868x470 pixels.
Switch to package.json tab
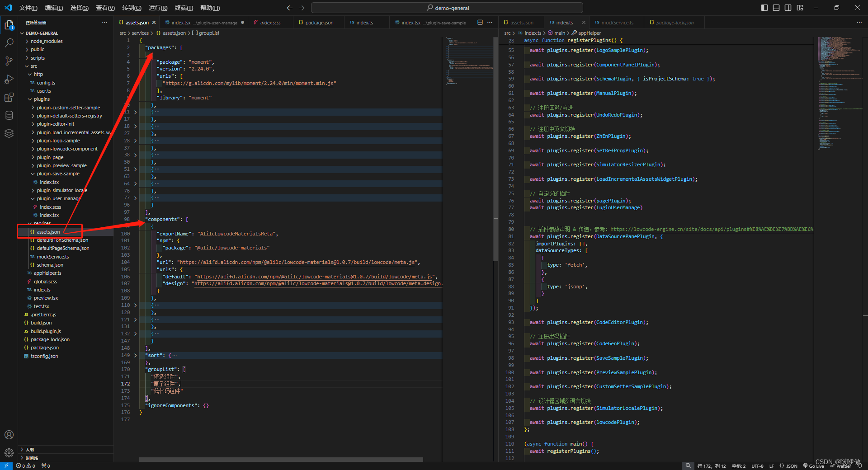[x=319, y=23]
